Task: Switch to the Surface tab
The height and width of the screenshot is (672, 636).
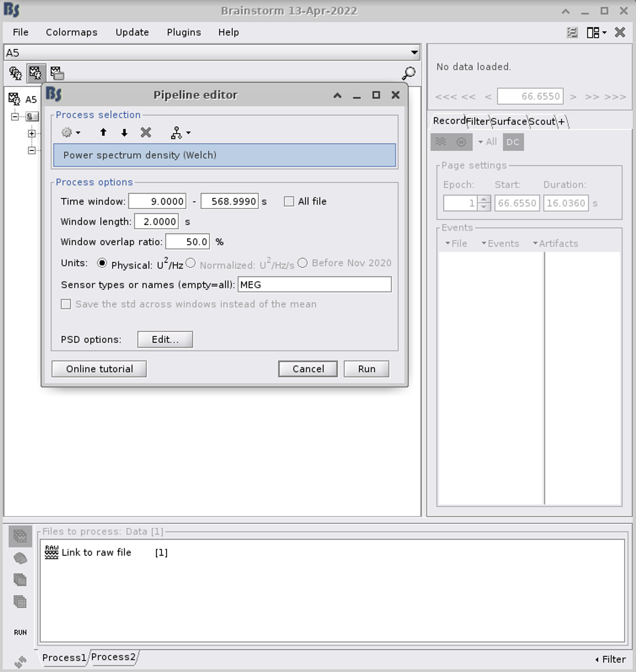Action: point(509,121)
